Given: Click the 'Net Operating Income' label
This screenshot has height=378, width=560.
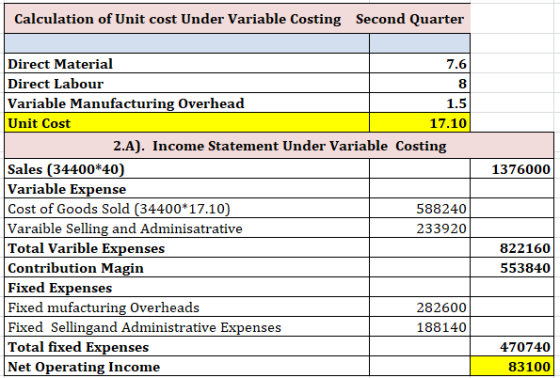Looking at the screenshot, I should pyautogui.click(x=187, y=366).
